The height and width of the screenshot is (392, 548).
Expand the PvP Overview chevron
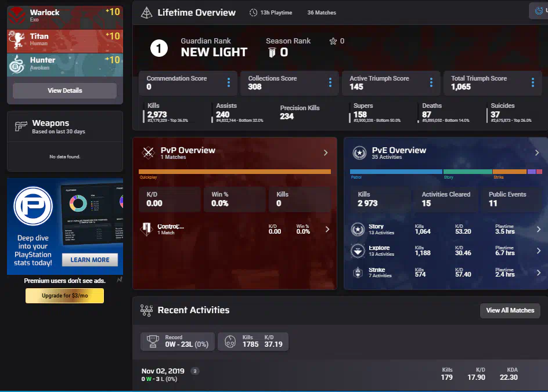pyautogui.click(x=326, y=153)
